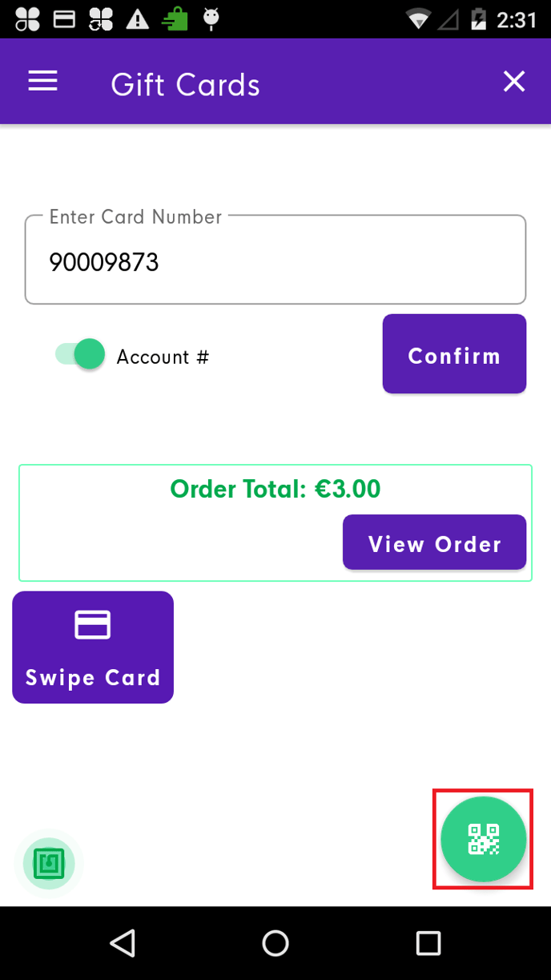Tap the Gift Cards title in the header
Viewport: 551px width, 980px height.
click(x=185, y=83)
